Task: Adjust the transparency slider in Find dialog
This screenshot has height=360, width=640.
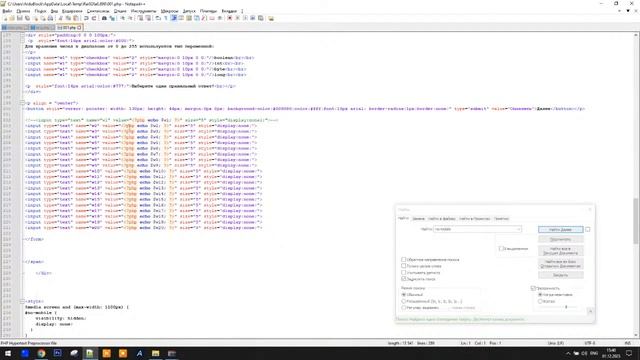Action: 566,307
